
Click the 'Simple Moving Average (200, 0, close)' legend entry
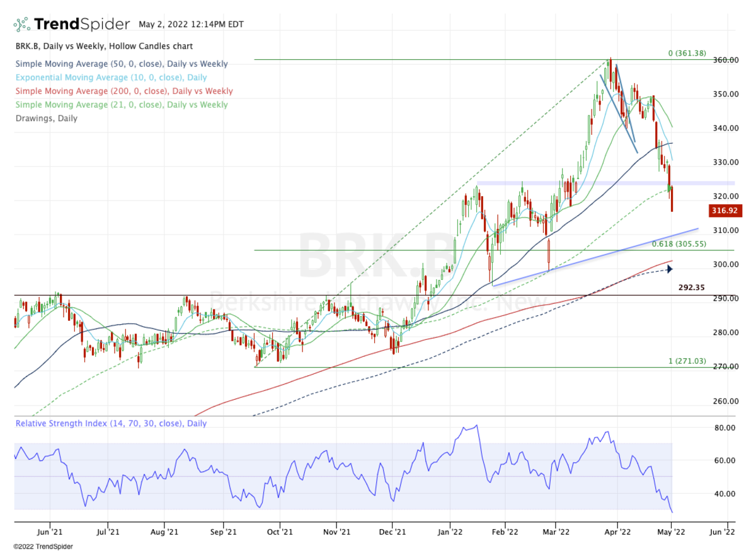123,91
